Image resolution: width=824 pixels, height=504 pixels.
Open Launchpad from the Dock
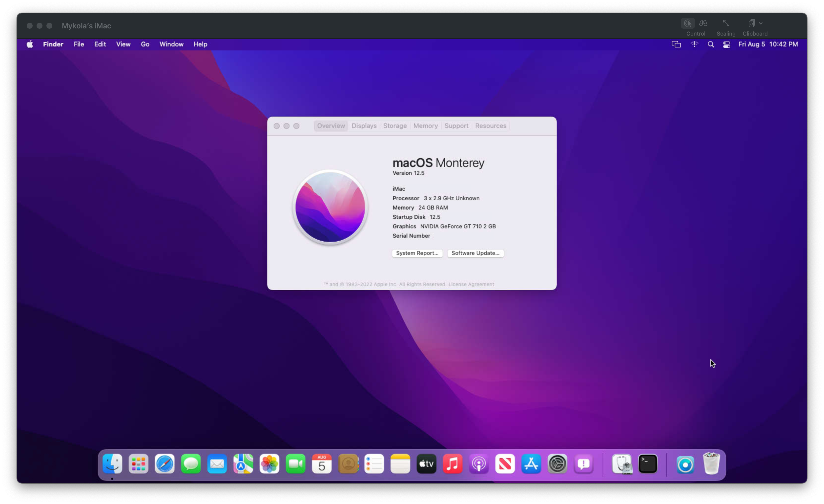coord(139,464)
